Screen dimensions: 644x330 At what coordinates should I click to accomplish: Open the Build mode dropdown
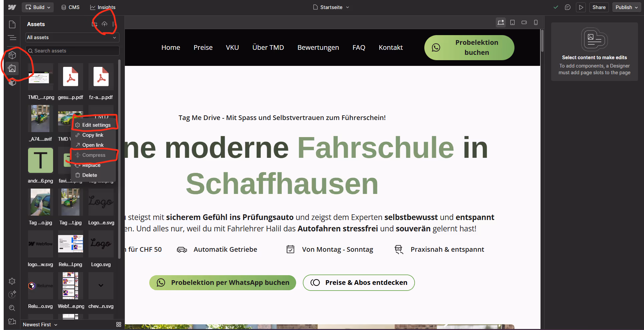click(x=38, y=7)
